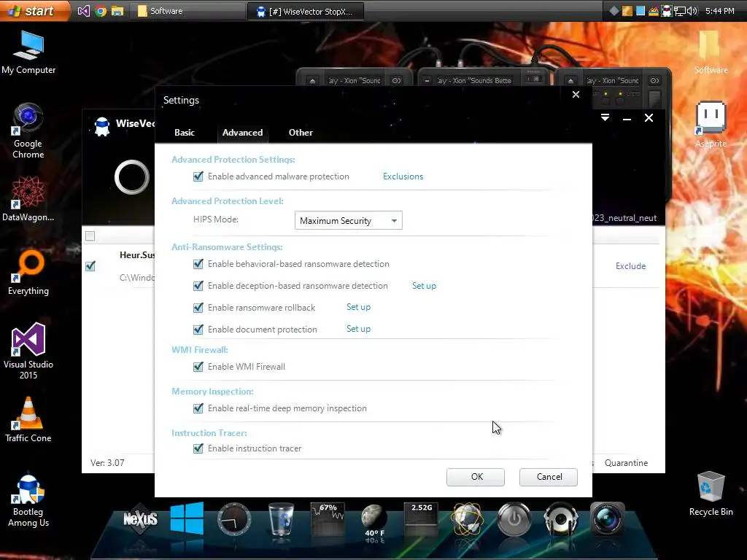Toggle Enable advanced malware protection checkbox

click(x=198, y=176)
